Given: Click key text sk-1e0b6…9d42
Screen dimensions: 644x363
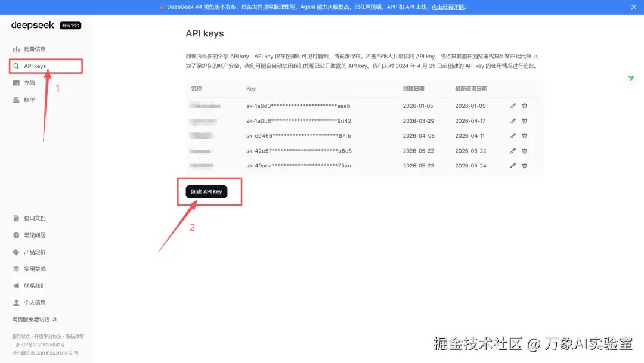Looking at the screenshot, I should (299, 121).
